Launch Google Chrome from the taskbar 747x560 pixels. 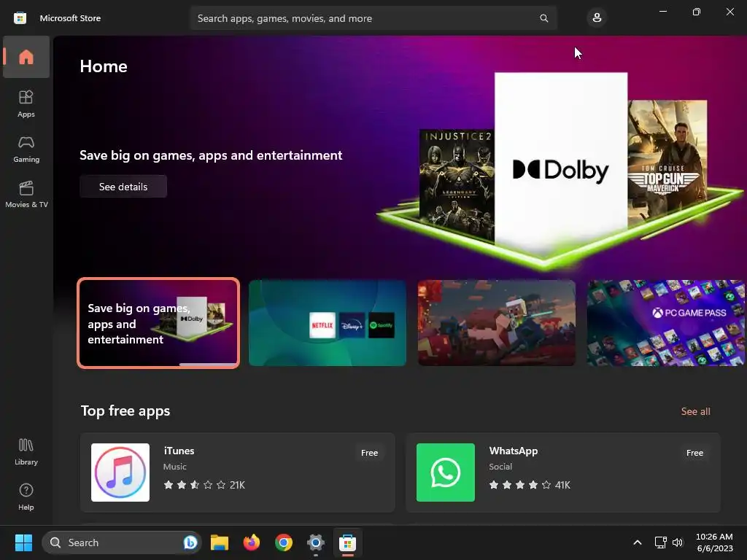pos(284,542)
